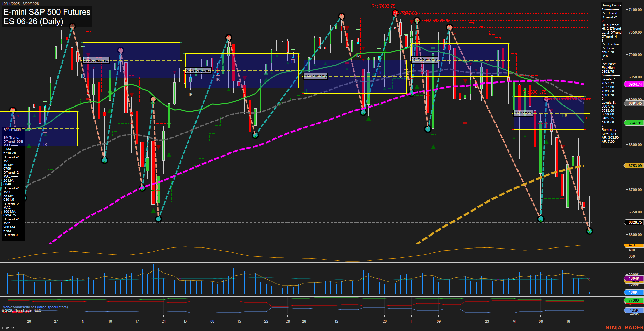Open the M-December region label

tap(198, 70)
